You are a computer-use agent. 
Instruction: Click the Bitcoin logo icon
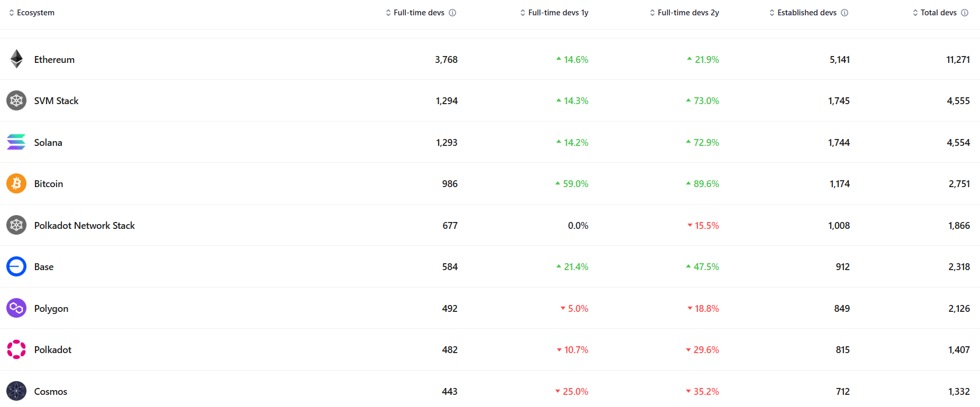[x=16, y=183]
